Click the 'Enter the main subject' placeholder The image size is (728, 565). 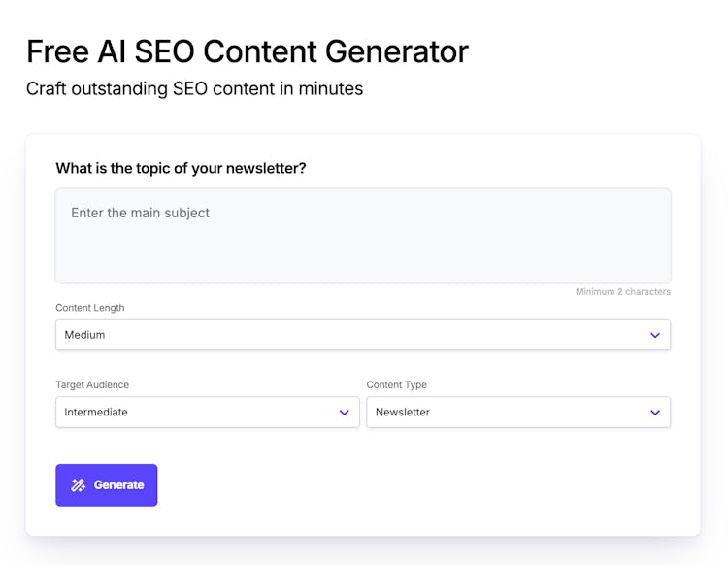pos(141,213)
